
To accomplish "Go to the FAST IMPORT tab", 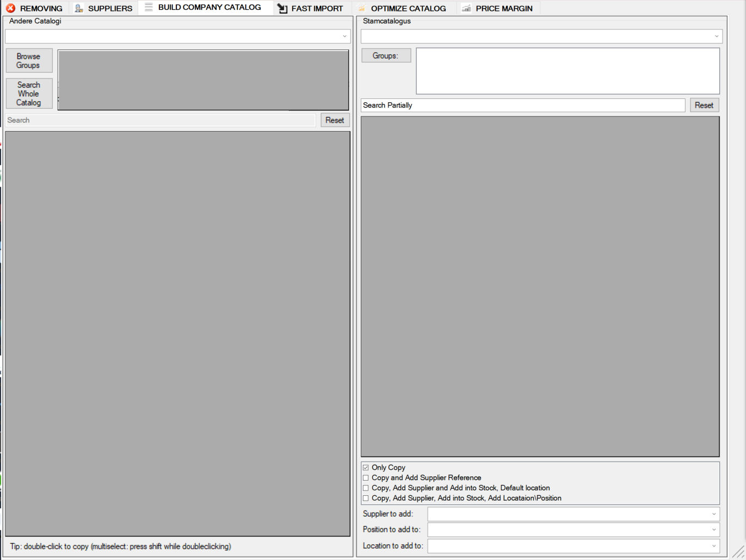I will tap(312, 8).
